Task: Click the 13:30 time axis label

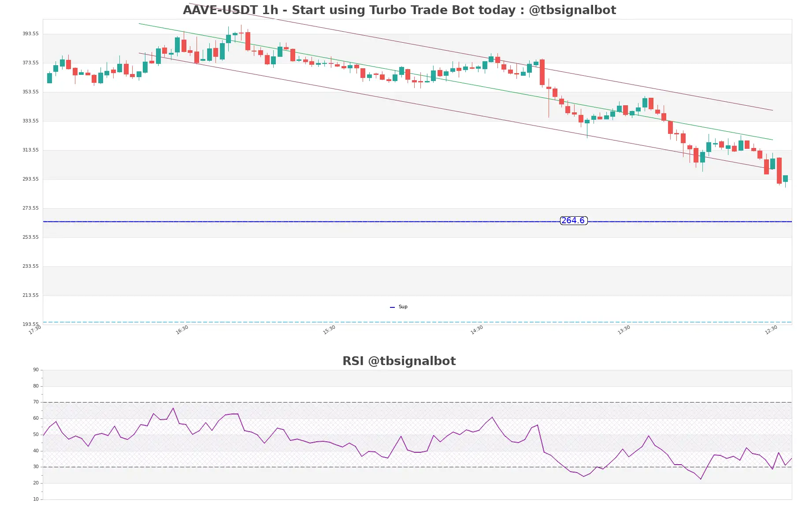Action: pyautogui.click(x=624, y=330)
